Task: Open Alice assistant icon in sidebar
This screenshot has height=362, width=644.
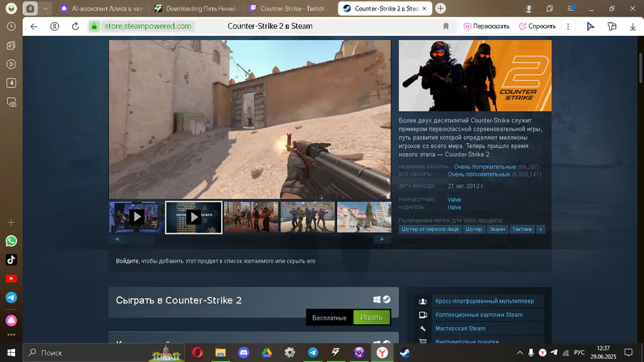Action: (11, 320)
